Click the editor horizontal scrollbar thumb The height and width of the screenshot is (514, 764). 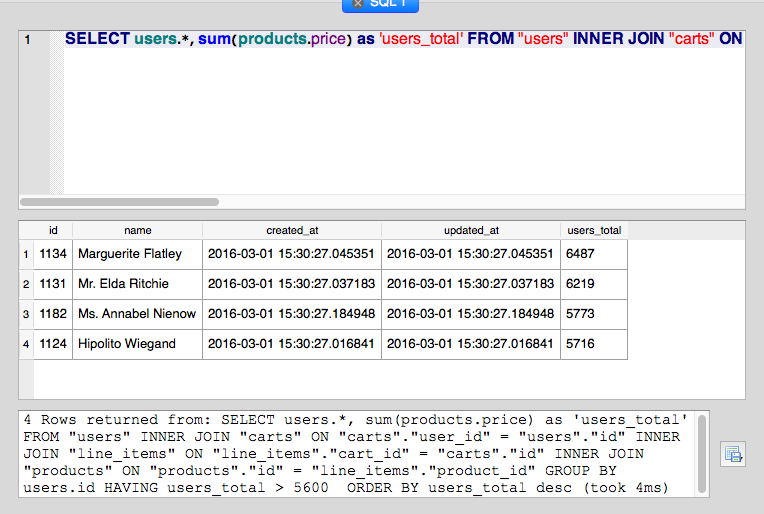(x=119, y=202)
